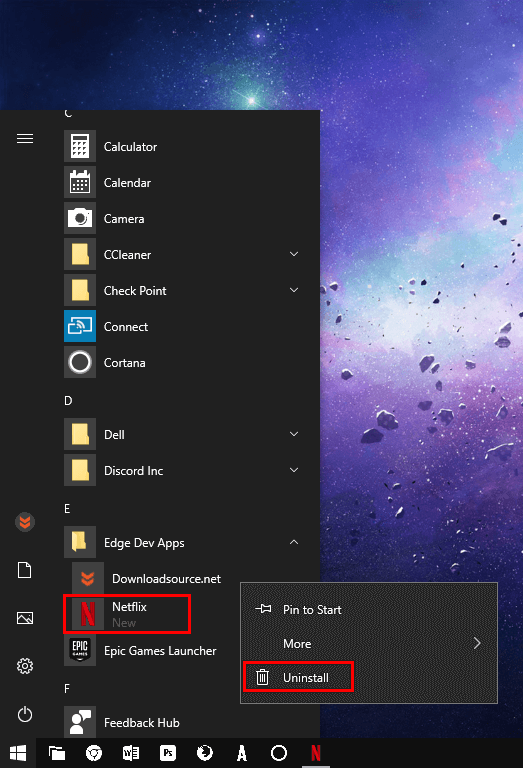Click the Calculator label text

click(130, 147)
